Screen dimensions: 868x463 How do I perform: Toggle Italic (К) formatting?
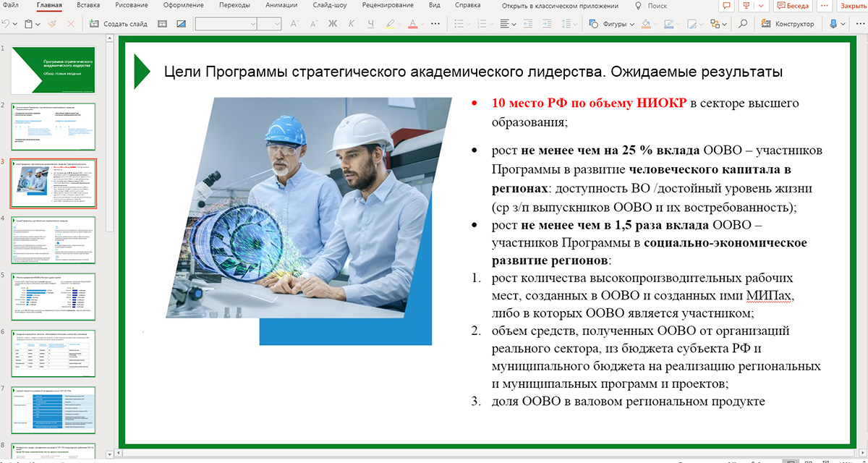352,24
